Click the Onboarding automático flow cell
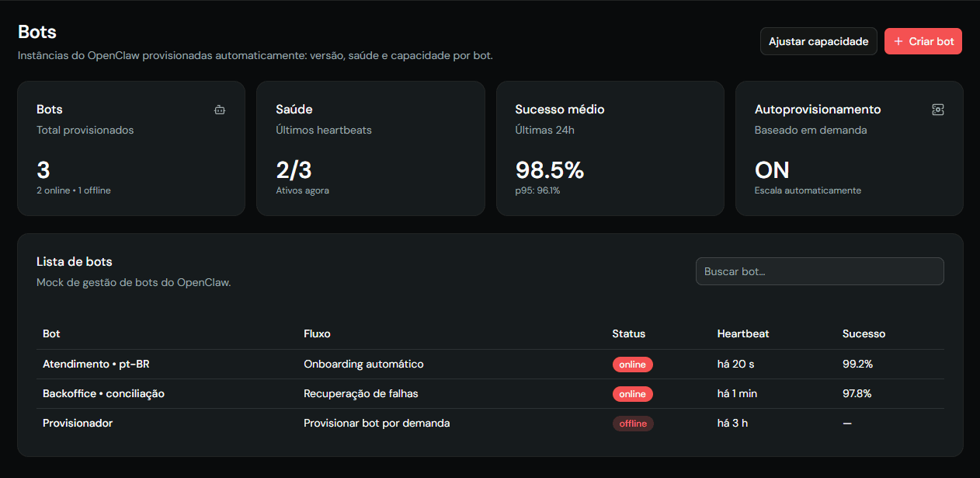The height and width of the screenshot is (478, 980). (x=363, y=364)
